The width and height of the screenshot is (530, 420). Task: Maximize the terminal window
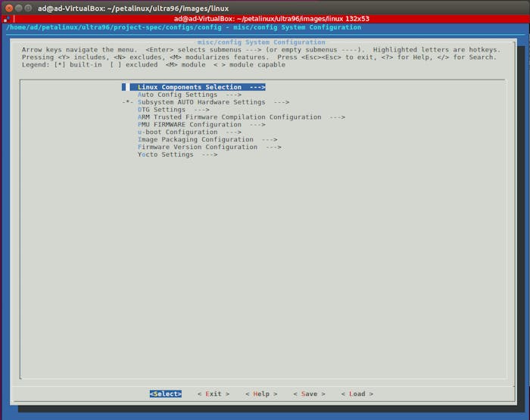pos(28,8)
